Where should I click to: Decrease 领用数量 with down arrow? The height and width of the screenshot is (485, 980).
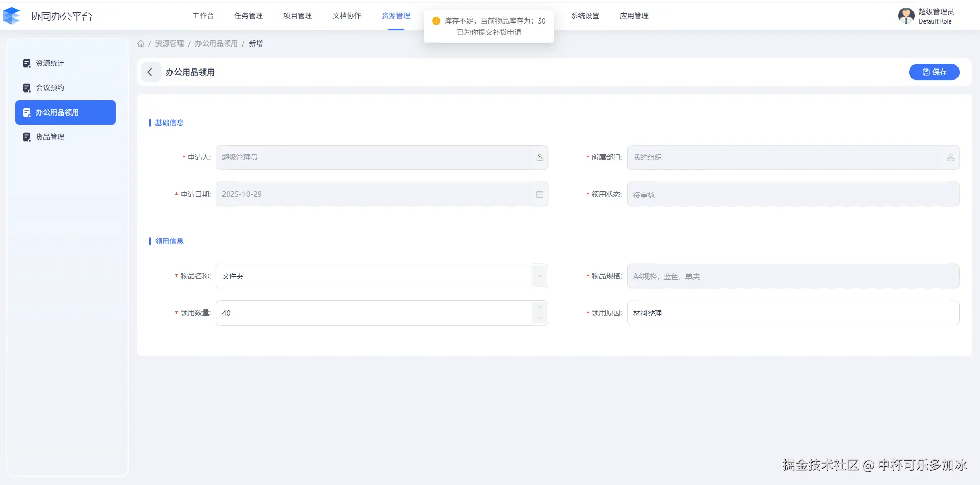point(539,318)
